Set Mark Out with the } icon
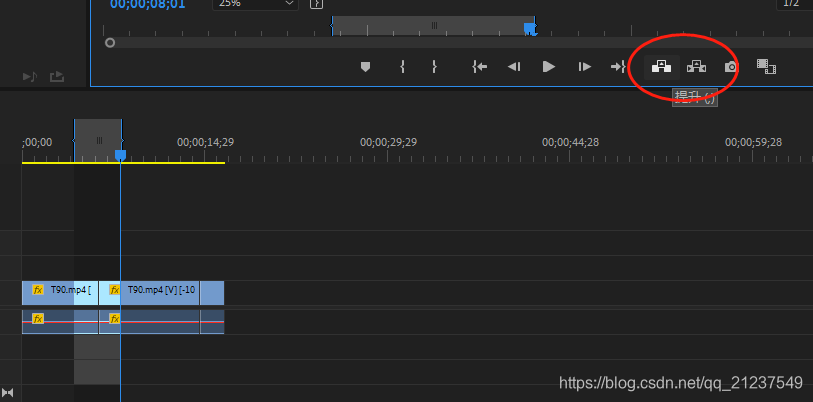Screen dimensions: 813x402 pyautogui.click(x=434, y=66)
